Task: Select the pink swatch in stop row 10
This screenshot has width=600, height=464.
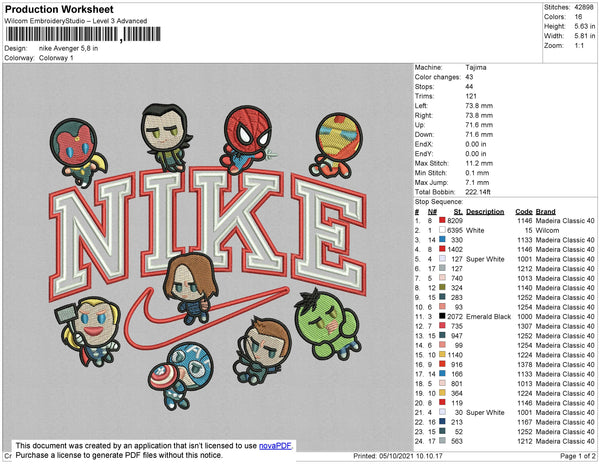Action: pyautogui.click(x=442, y=307)
